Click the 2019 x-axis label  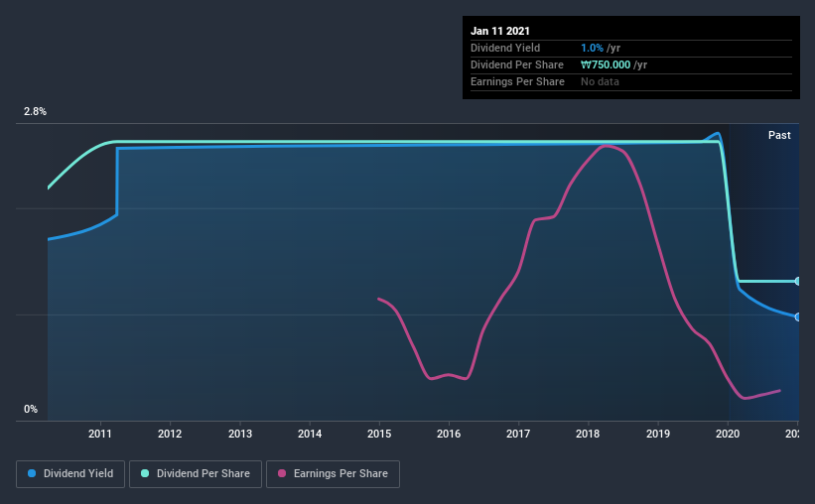coord(658,434)
